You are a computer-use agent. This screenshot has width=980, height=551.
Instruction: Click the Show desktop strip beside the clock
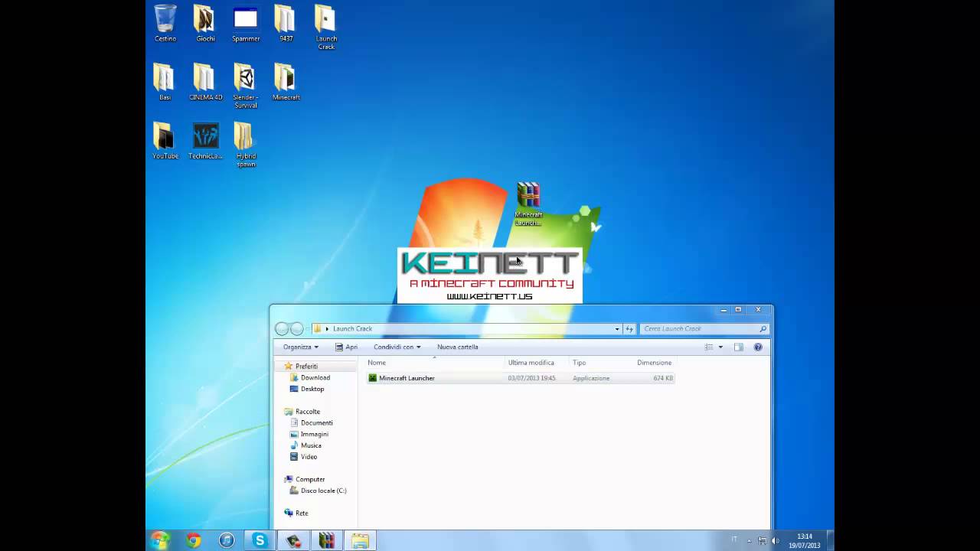point(831,540)
